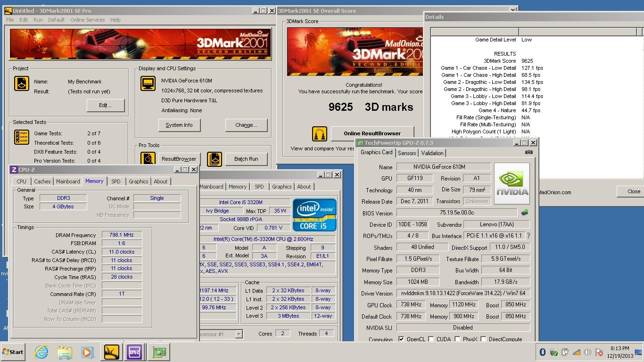
Task: Toggle the DirectCompute checkbox in GPU-Z
Action: pos(484,339)
